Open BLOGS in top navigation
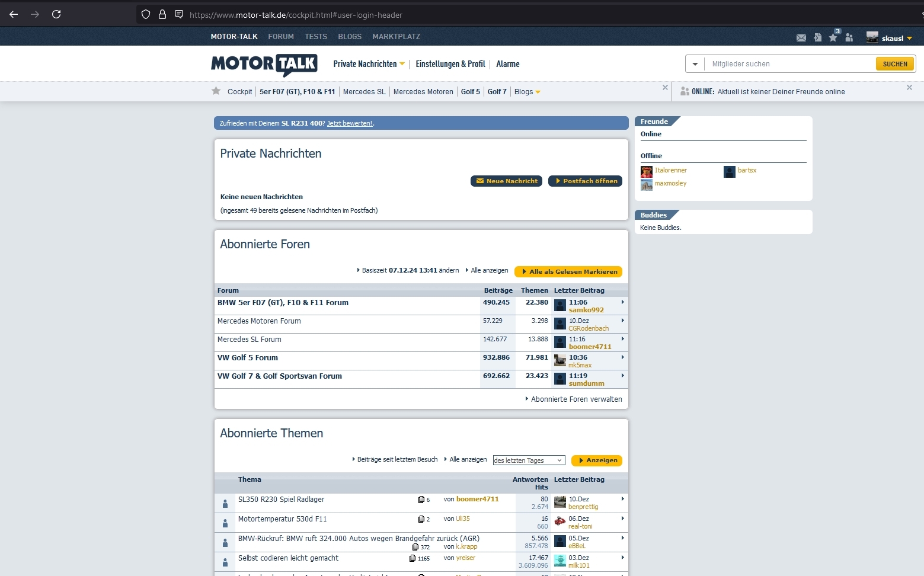Image resolution: width=924 pixels, height=576 pixels. 350,37
